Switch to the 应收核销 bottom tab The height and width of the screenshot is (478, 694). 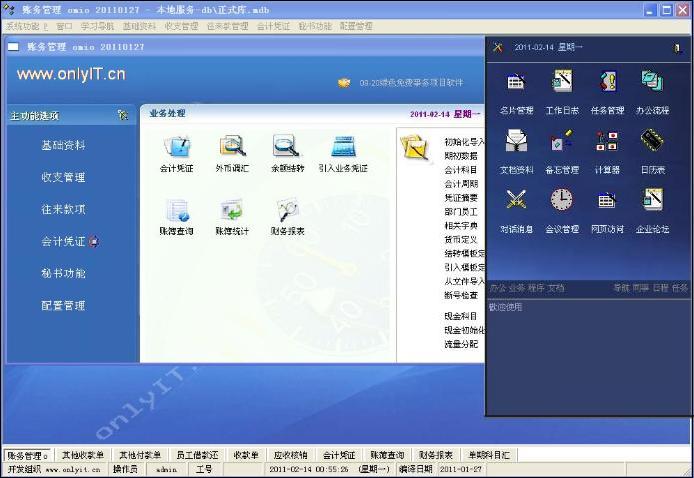290,455
